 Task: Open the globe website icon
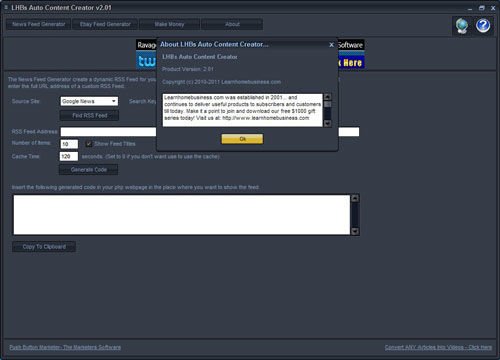pos(462,26)
